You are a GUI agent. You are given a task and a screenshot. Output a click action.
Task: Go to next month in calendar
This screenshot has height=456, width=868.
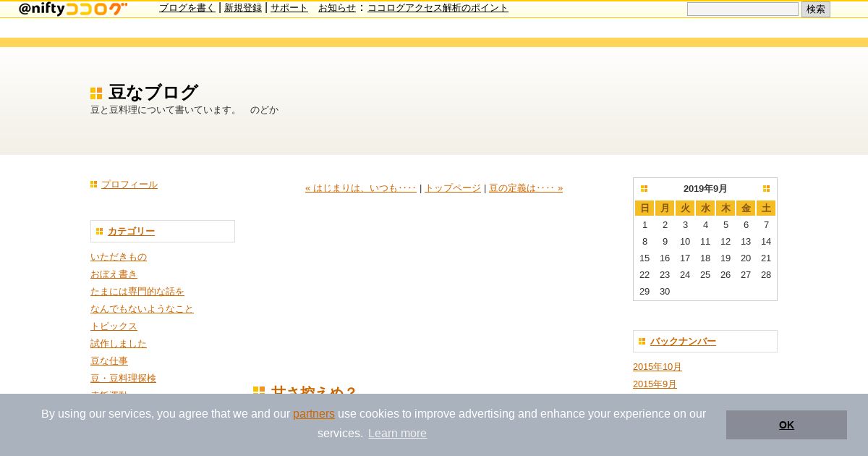(766, 189)
